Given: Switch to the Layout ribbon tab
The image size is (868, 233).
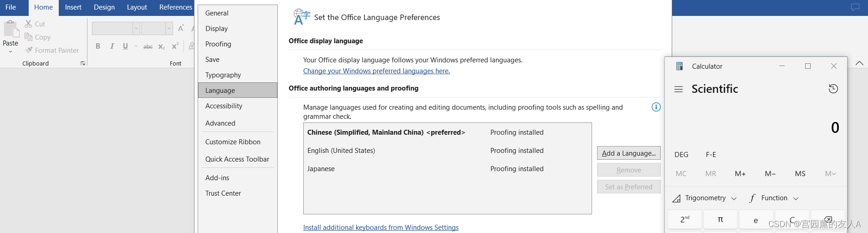Looking at the screenshot, I should coord(137,7).
